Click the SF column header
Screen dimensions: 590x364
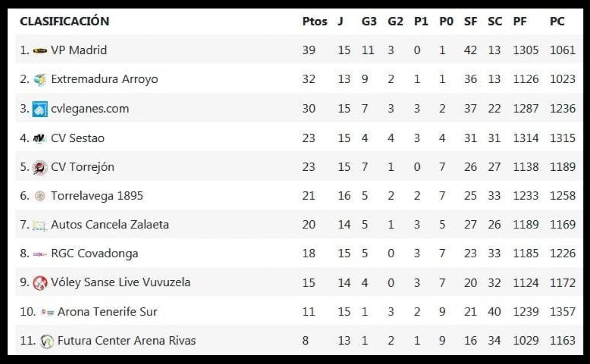point(470,22)
